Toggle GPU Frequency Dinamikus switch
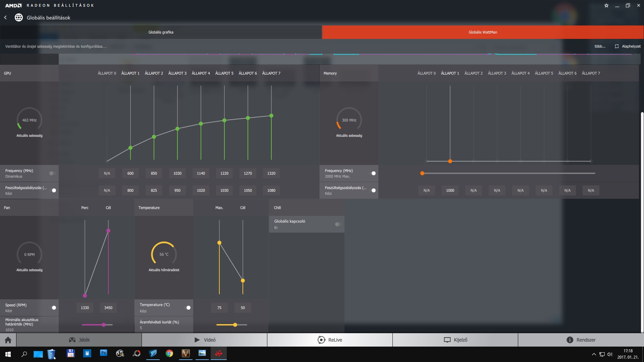 point(52,173)
